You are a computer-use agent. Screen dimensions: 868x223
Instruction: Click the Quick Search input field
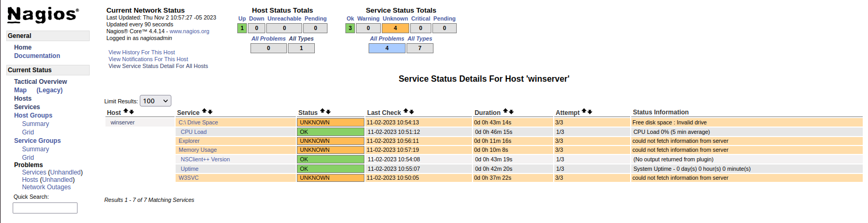click(45, 208)
